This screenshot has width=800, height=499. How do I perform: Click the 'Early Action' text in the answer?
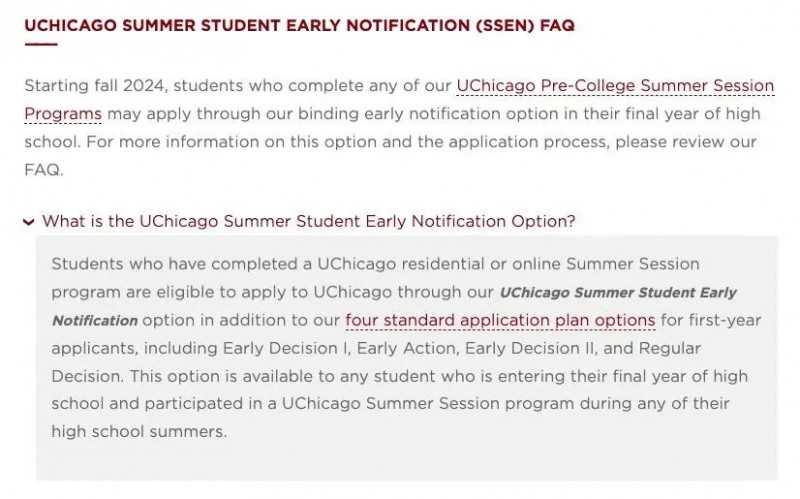(406, 348)
